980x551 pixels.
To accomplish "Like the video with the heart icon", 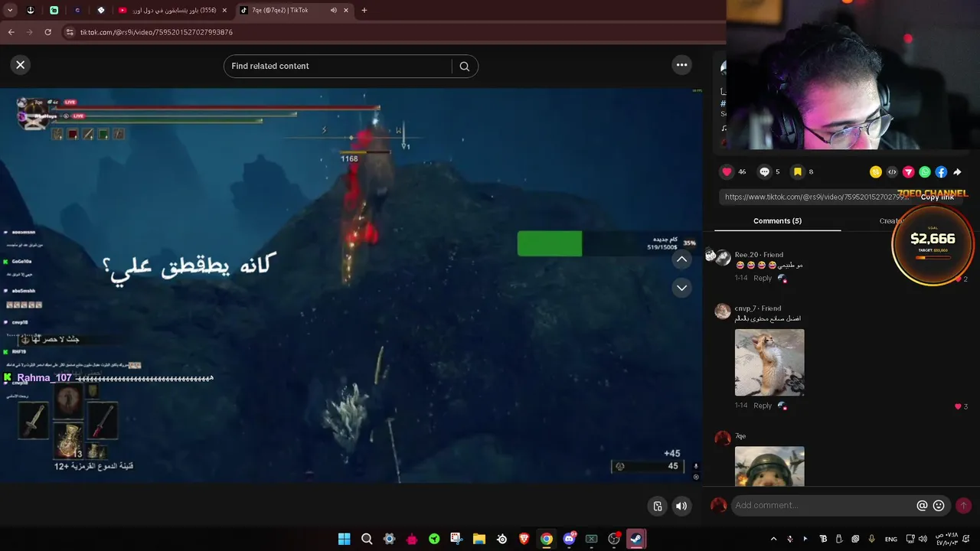I will 727,172.
